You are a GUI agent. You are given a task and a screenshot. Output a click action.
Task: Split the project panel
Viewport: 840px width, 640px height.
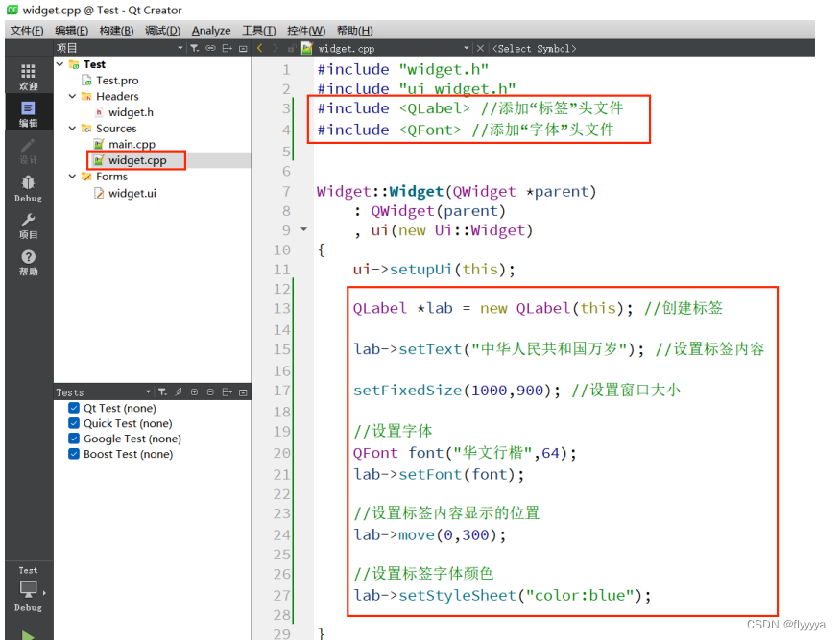click(228, 48)
